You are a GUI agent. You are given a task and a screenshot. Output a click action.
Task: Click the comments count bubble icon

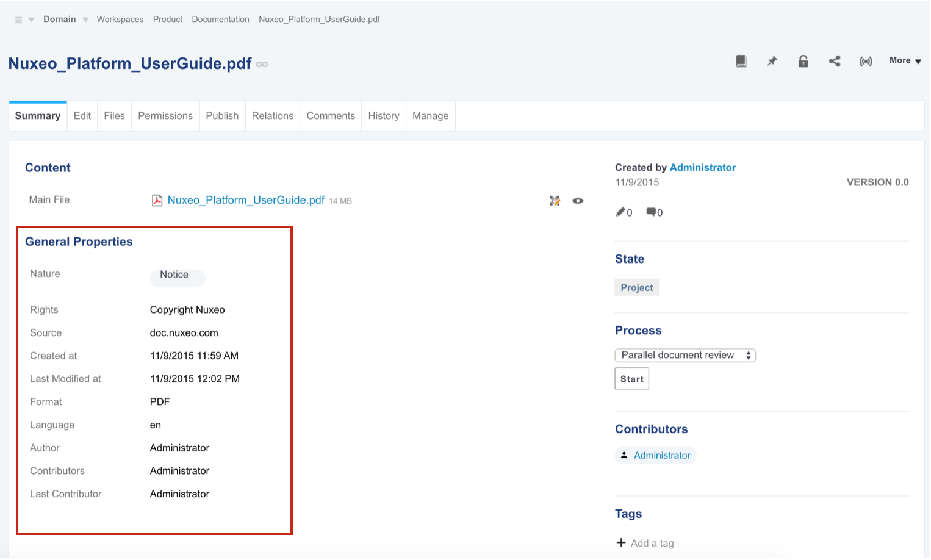(651, 212)
